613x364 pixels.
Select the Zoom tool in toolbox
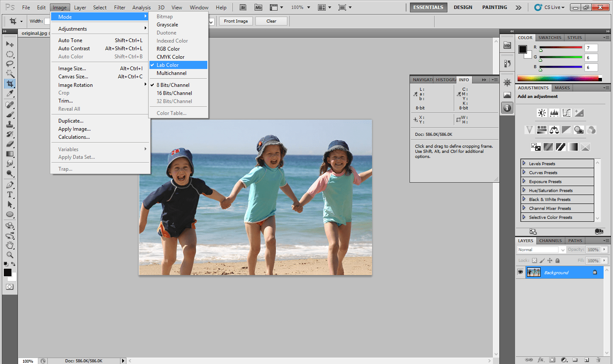pyautogui.click(x=9, y=255)
